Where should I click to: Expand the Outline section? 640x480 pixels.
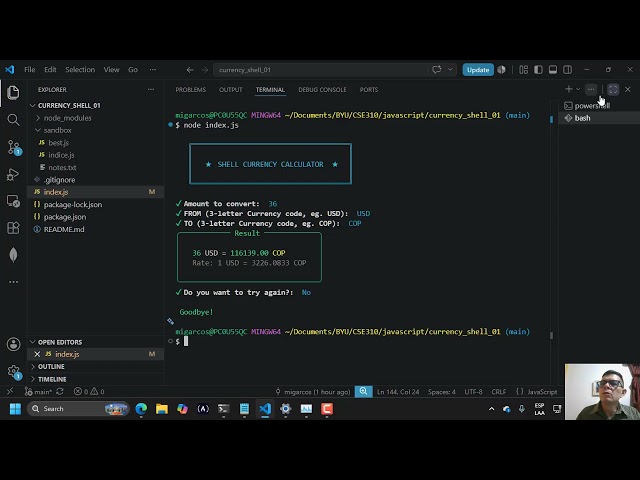pos(51,367)
